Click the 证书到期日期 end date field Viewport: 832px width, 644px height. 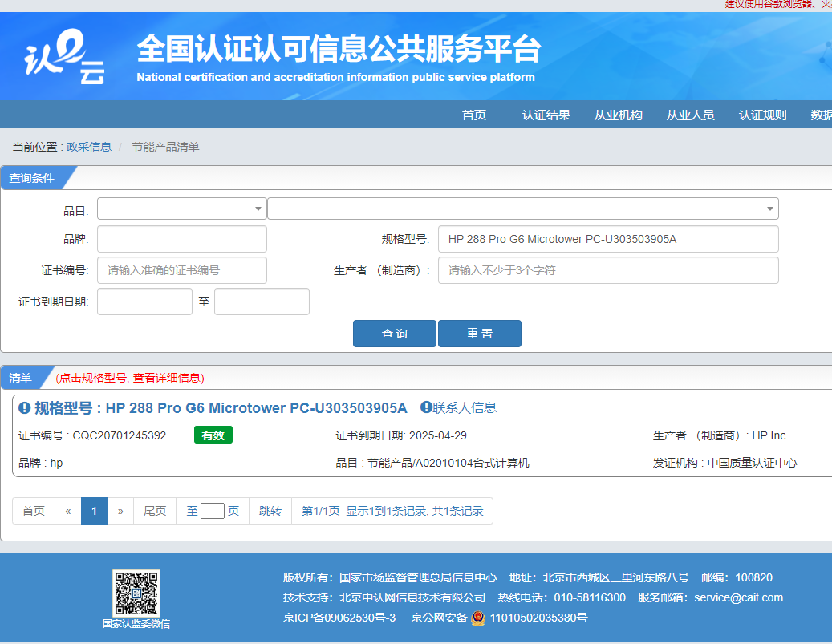(x=262, y=302)
